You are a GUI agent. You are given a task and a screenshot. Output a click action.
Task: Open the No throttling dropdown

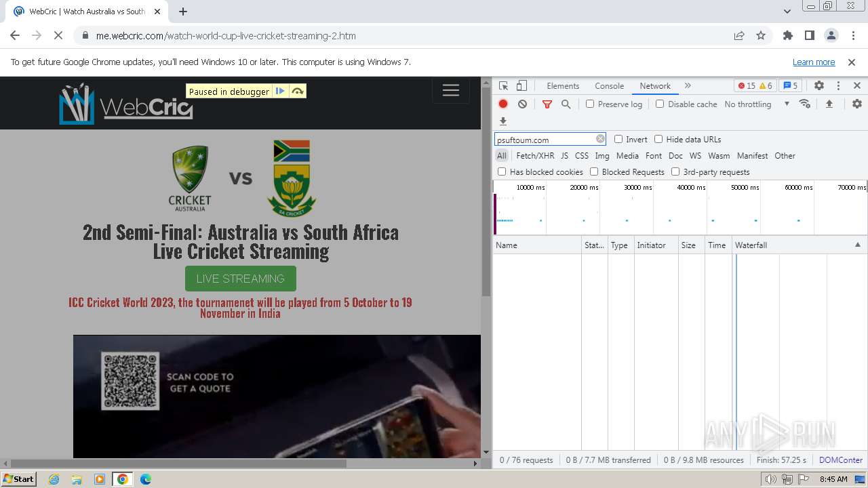pos(757,104)
